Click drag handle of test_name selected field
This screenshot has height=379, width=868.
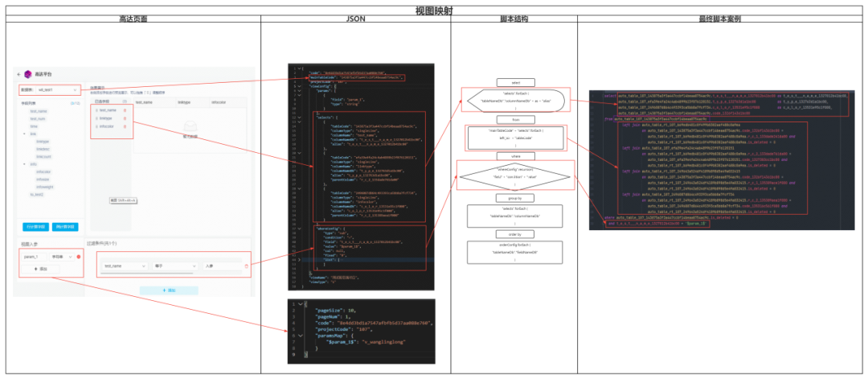point(96,110)
